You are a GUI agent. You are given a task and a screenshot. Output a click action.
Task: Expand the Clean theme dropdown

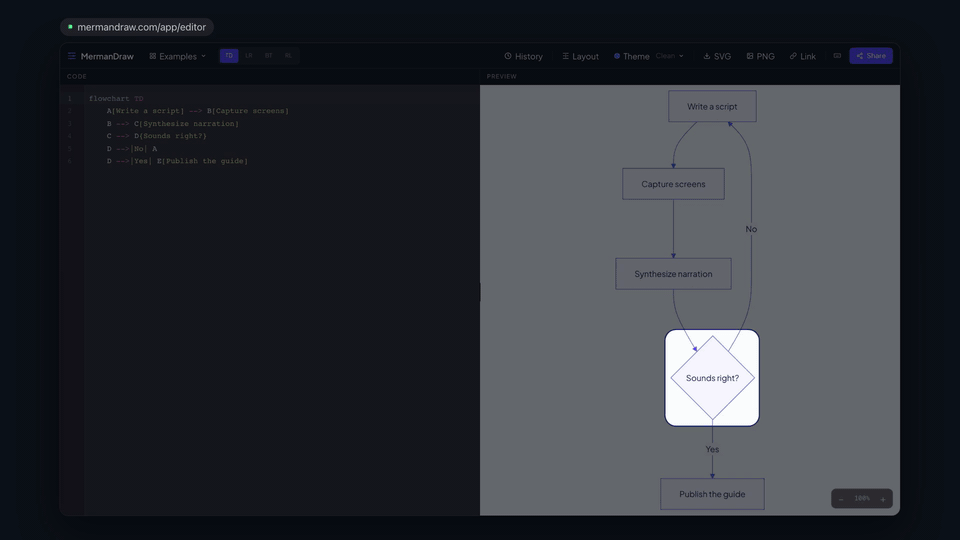click(x=669, y=56)
